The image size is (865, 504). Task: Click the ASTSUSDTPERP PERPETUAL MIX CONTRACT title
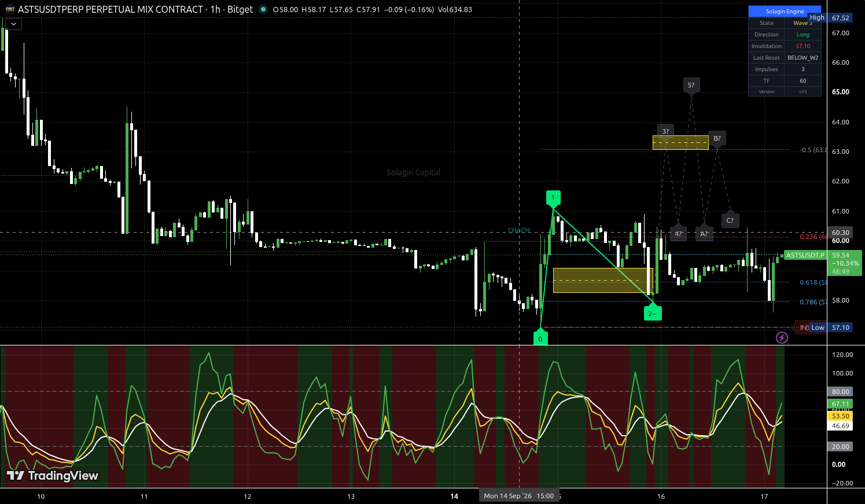tap(111, 9)
